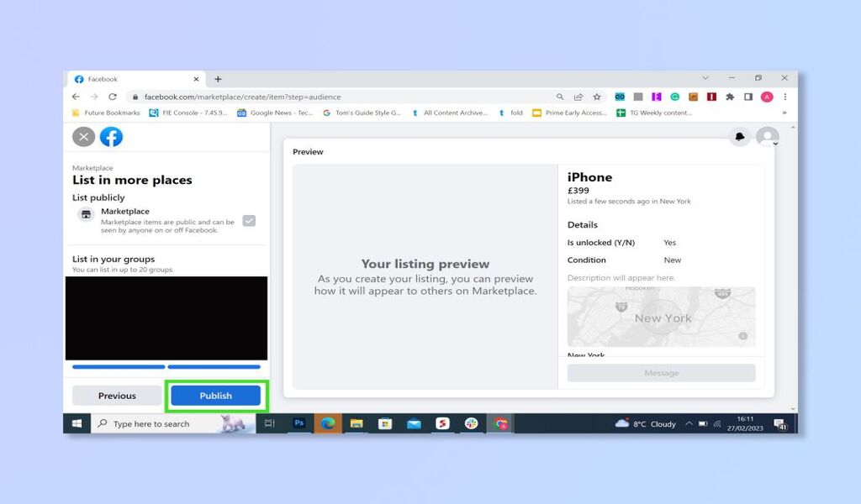Click the second progress step bar

(214, 367)
